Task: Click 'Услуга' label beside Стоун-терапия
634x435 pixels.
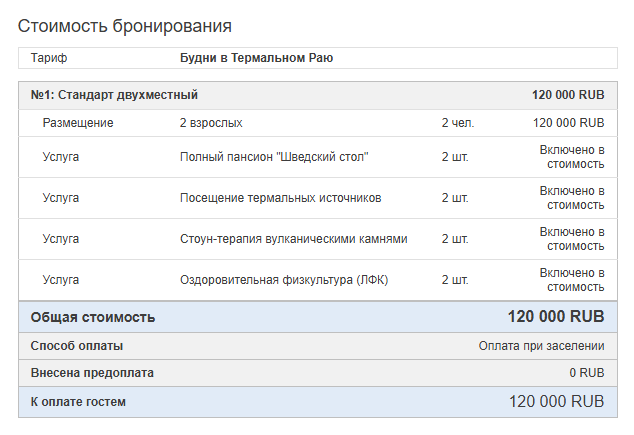Action: (61, 239)
